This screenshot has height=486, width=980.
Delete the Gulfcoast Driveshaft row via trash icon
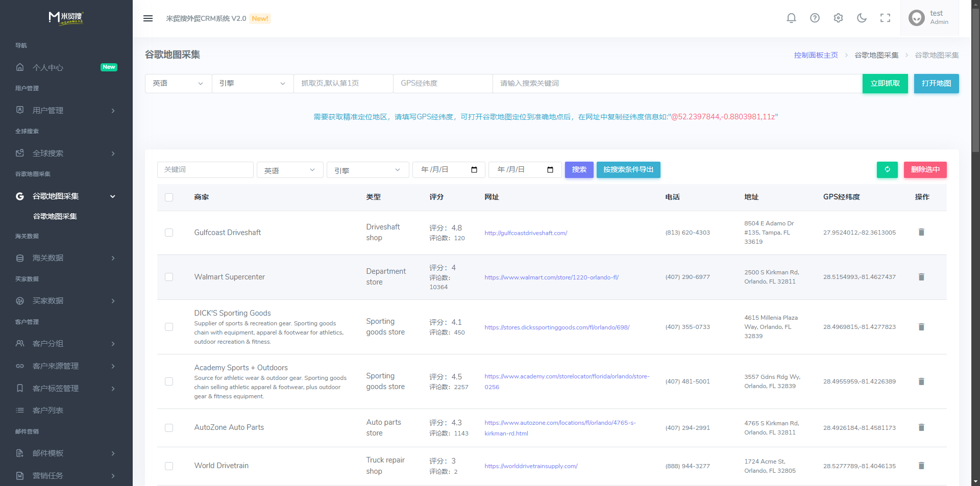click(x=921, y=233)
